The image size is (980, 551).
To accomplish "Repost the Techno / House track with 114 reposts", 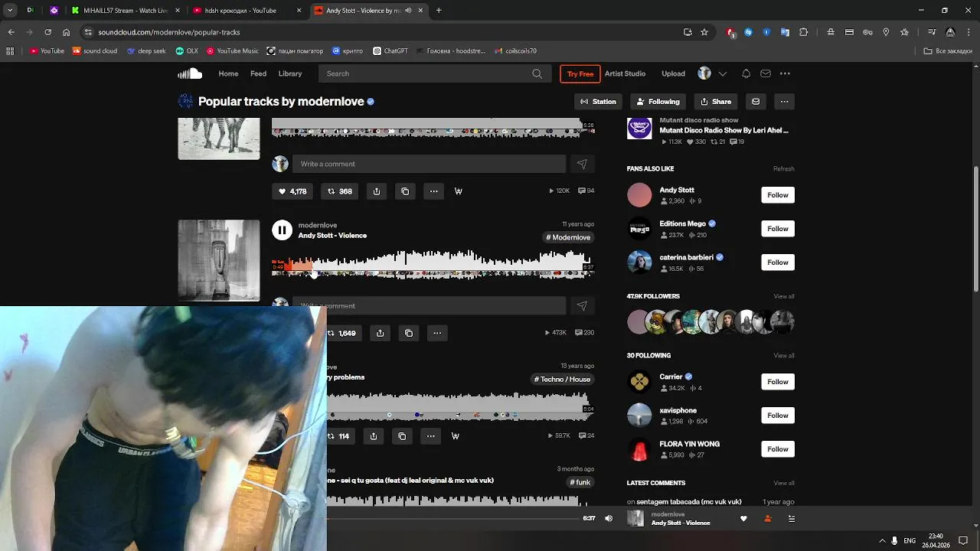I will click(340, 436).
